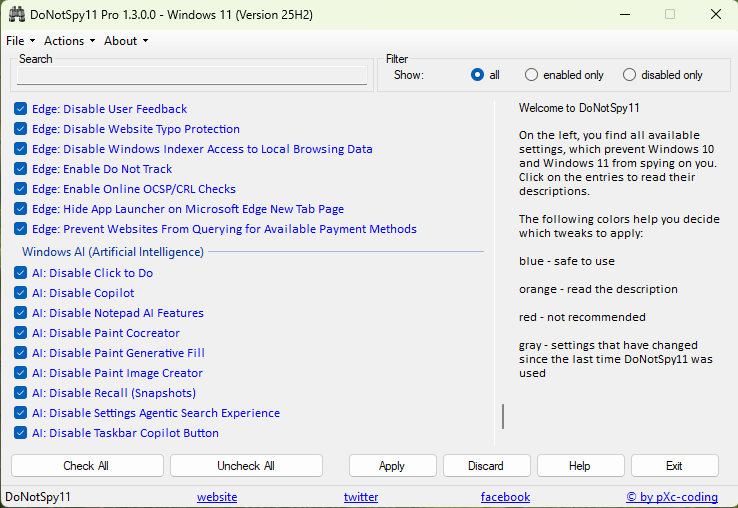
Task: Click the DoNotSpy11 status bar label
Action: click(x=38, y=497)
